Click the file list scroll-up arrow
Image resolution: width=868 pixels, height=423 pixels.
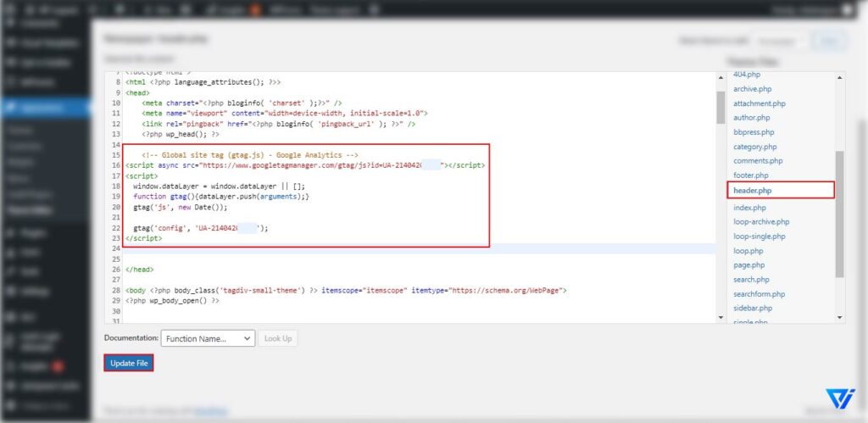pos(839,77)
